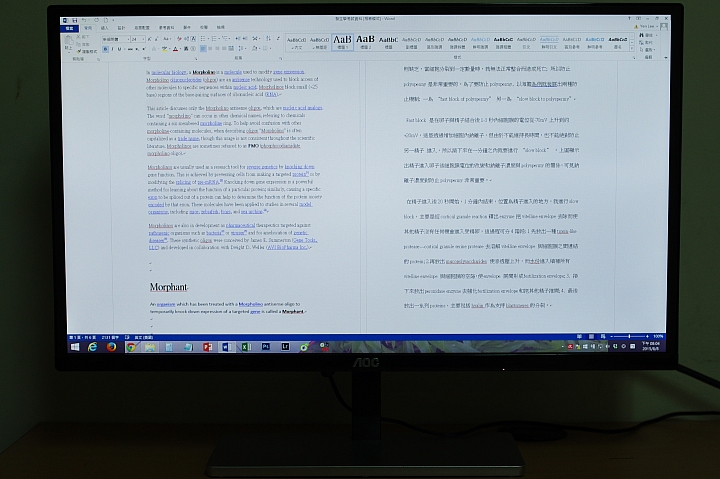Increase the paragraph indent
720x479 pixels.
tap(245, 39)
